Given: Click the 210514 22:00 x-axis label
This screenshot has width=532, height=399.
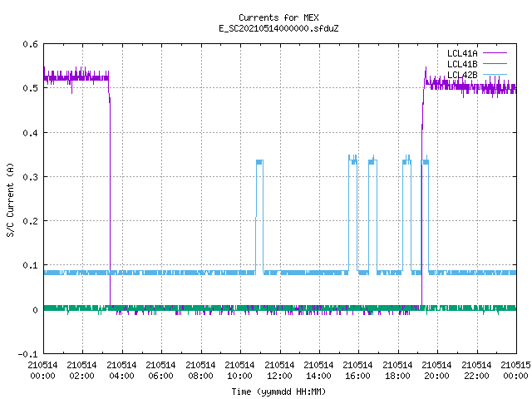Looking at the screenshot, I should (476, 371).
